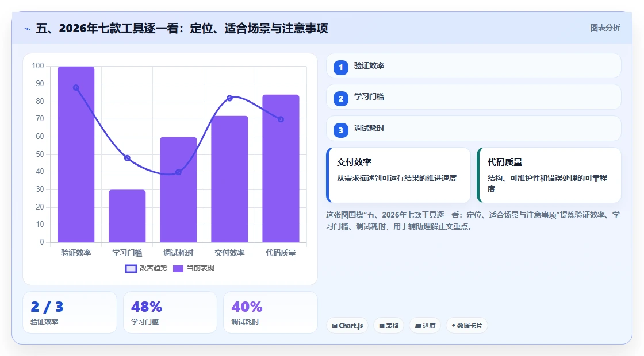Click the sparkle icon in the 数据卡片 tag
Screen dimensions: 644x356
(454, 325)
